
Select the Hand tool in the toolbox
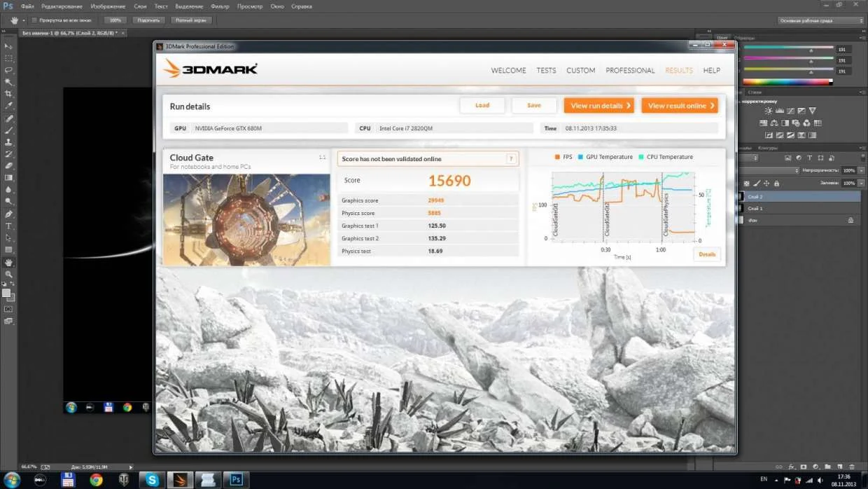(x=9, y=263)
